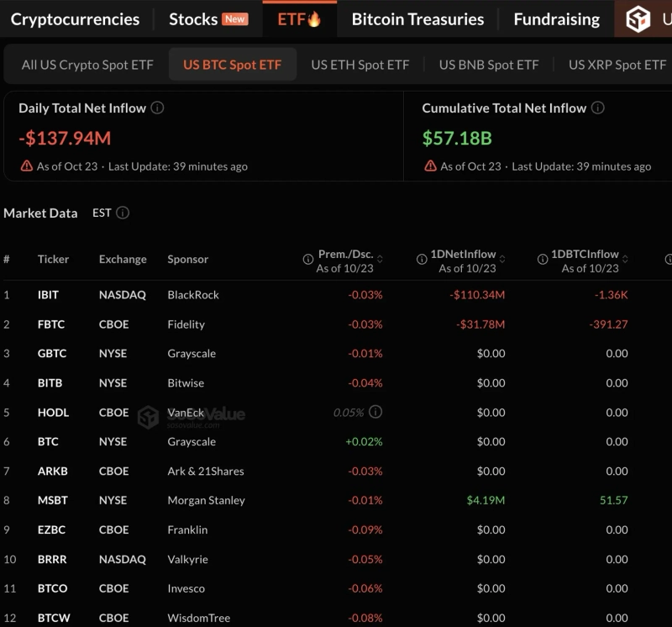Viewport: 672px width, 627px height.
Task: Click the BITB ticker
Action: click(x=50, y=383)
